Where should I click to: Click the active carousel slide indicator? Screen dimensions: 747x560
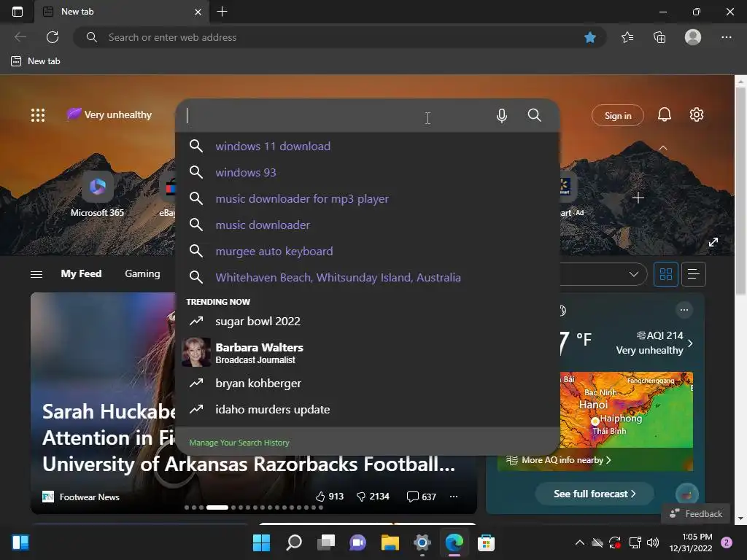coord(217,507)
